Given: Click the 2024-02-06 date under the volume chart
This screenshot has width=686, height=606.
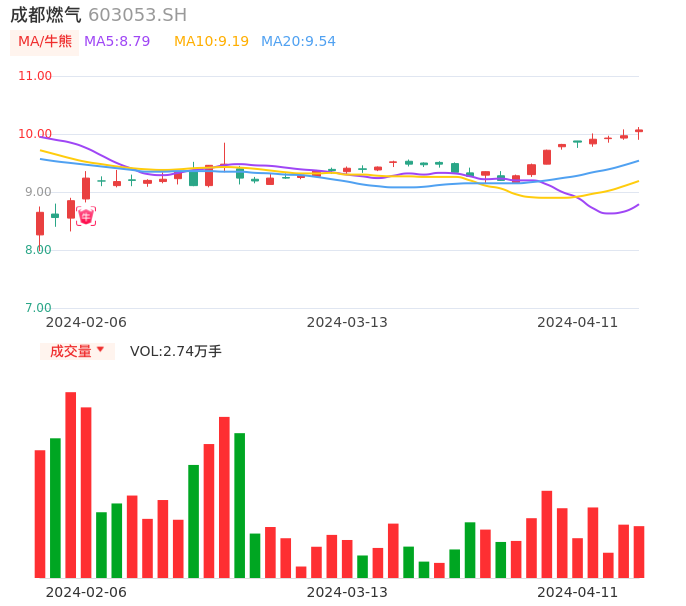Looking at the screenshot, I should coord(86,592).
